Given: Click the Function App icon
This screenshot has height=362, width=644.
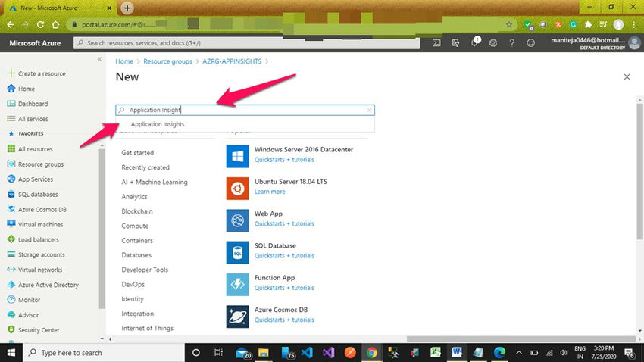Looking at the screenshot, I should pos(237,285).
